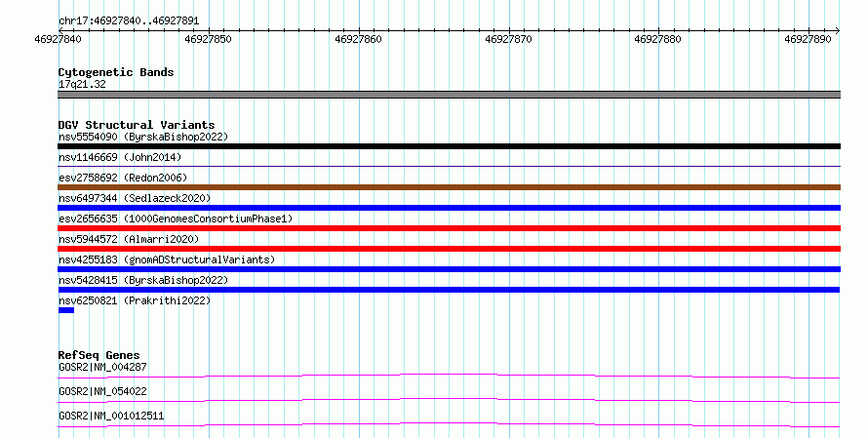
Task: Click the DGV Structural Variants track title
Action: click(137, 125)
